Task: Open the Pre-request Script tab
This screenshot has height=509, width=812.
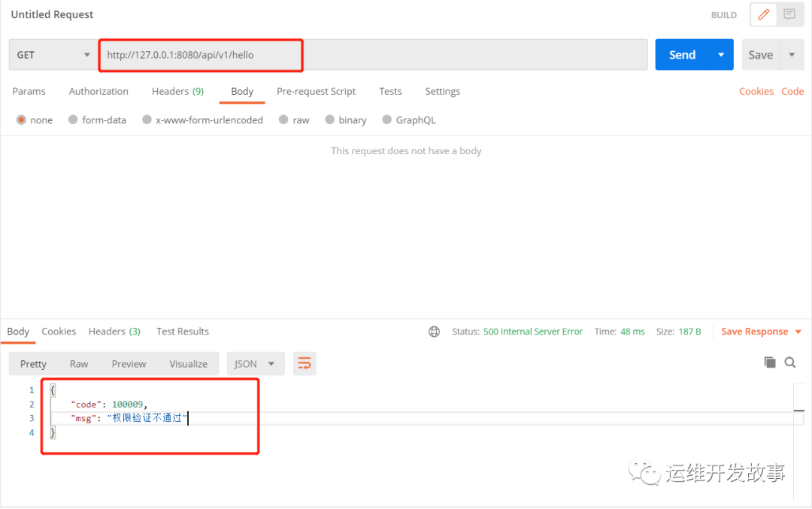Action: point(316,91)
